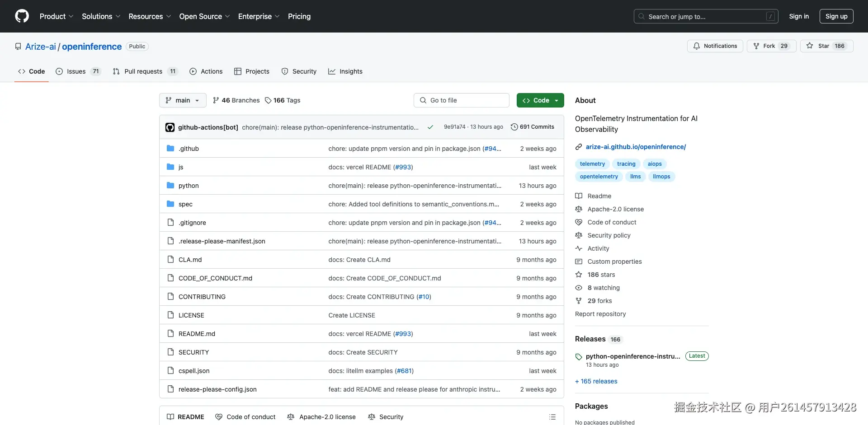Open the Issues tab
The width and height of the screenshot is (868, 425).
78,71
